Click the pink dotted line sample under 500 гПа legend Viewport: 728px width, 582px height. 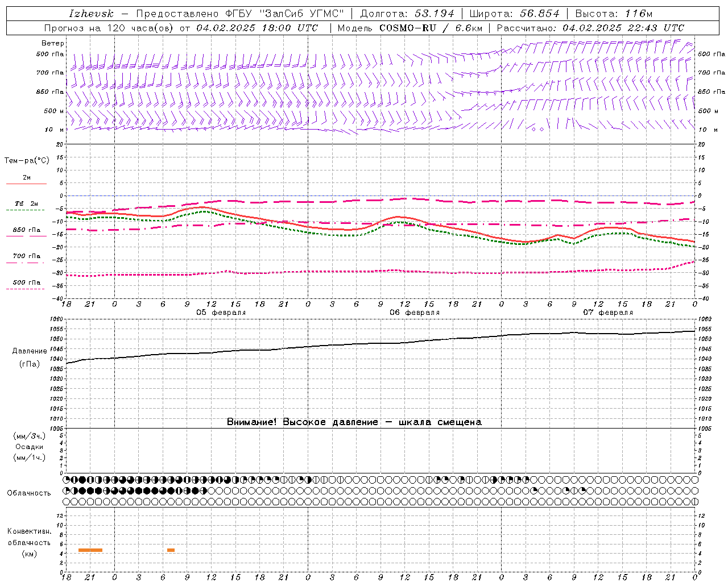click(x=25, y=289)
